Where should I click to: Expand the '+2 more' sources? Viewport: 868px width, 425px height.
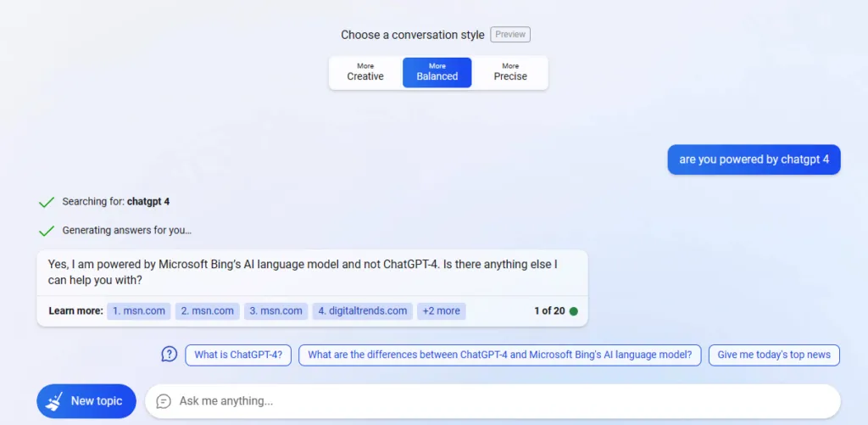441,310
